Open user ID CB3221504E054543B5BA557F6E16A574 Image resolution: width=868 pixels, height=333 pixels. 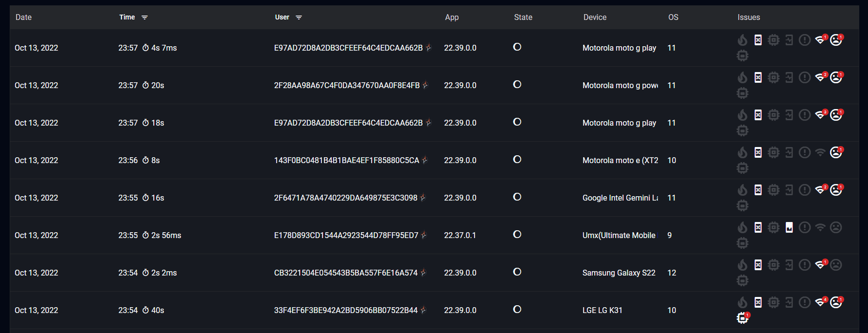[346, 273]
